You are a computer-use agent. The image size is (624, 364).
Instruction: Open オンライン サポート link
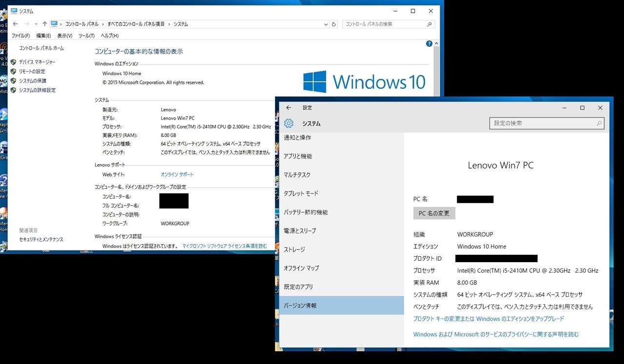click(x=177, y=174)
